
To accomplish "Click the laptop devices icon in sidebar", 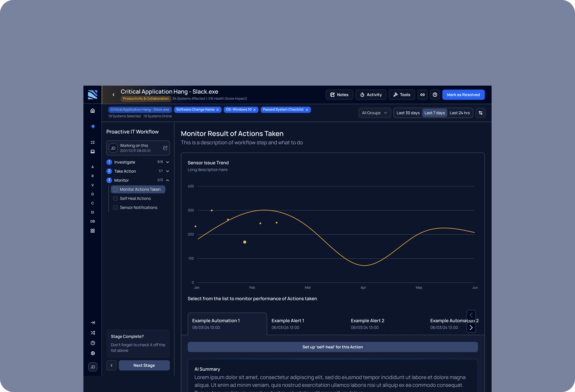I will [92, 151].
